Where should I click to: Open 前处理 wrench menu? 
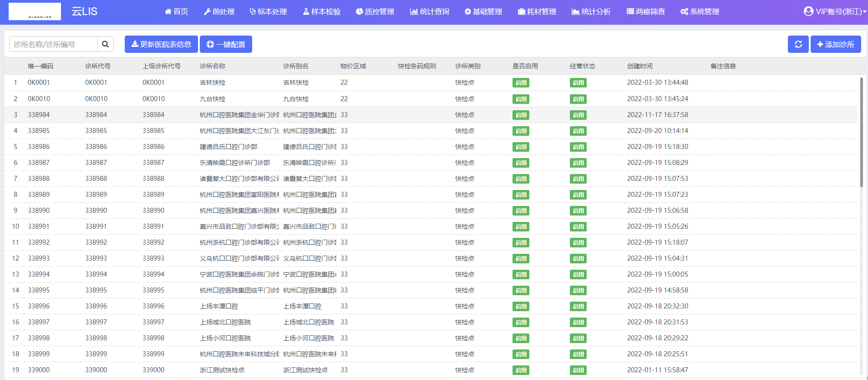[219, 11]
